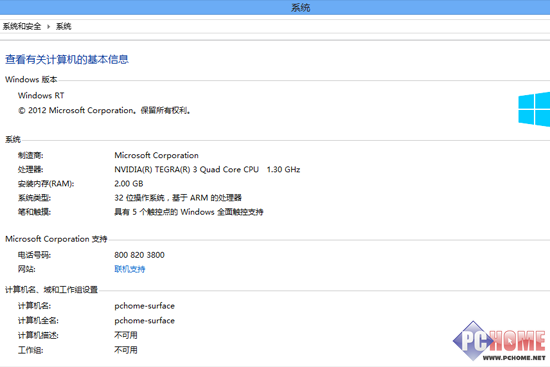
Task: Click the Windows 版本 section header
Action: 31,79
